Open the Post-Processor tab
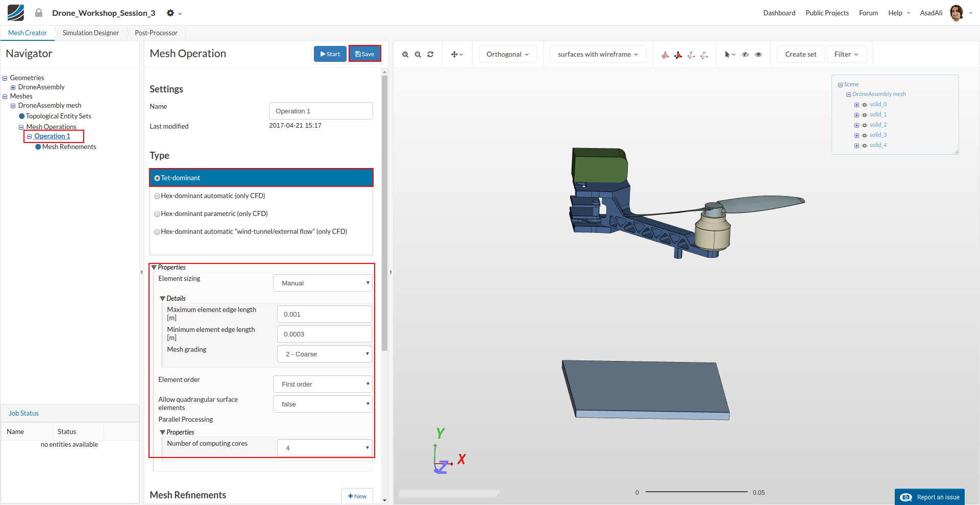Viewport: 980px width, 505px height. pyautogui.click(x=156, y=33)
